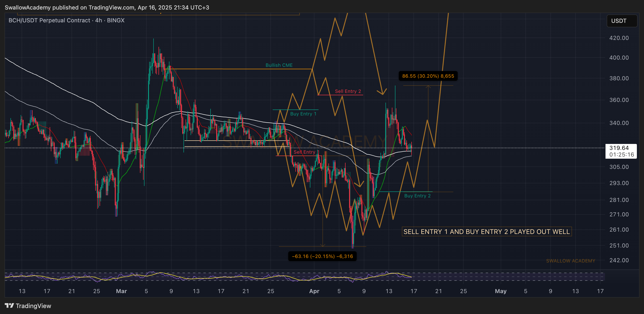644x314 pixels.
Task: Click the 251.00 price axis label
Action: click(619, 246)
